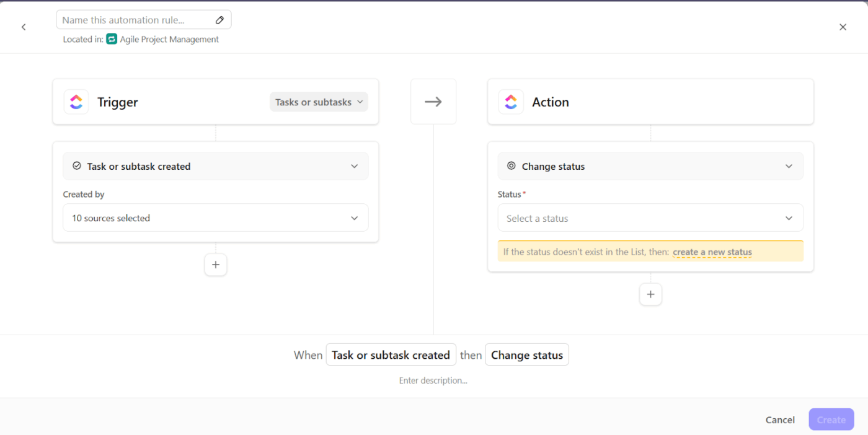Close the automation editor with X
Viewport: 868px width, 435px height.
(x=843, y=27)
